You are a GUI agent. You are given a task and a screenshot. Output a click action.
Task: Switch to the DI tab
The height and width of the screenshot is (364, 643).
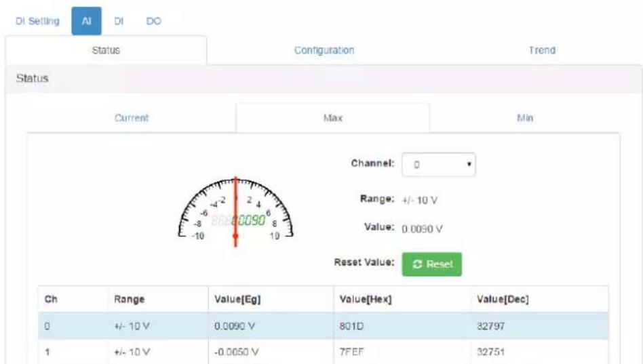[x=119, y=21]
